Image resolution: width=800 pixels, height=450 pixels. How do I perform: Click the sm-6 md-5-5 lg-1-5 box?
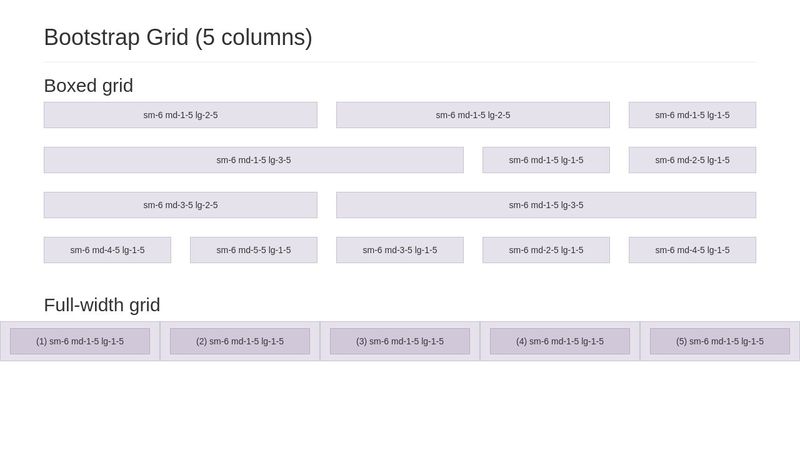[254, 250]
